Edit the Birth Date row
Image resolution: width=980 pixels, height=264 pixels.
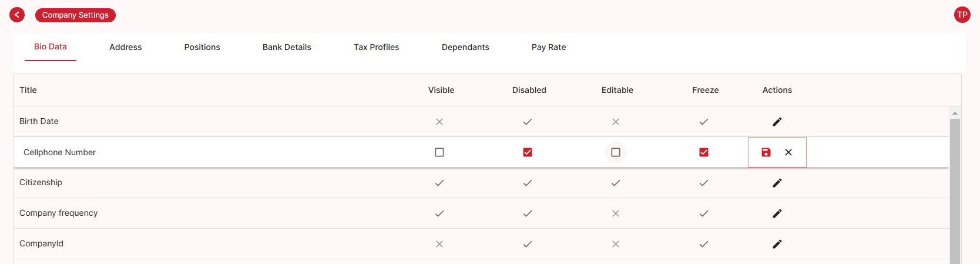[777, 122]
